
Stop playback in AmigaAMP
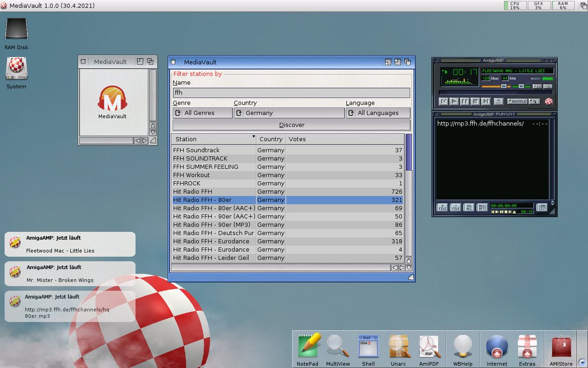[475, 102]
